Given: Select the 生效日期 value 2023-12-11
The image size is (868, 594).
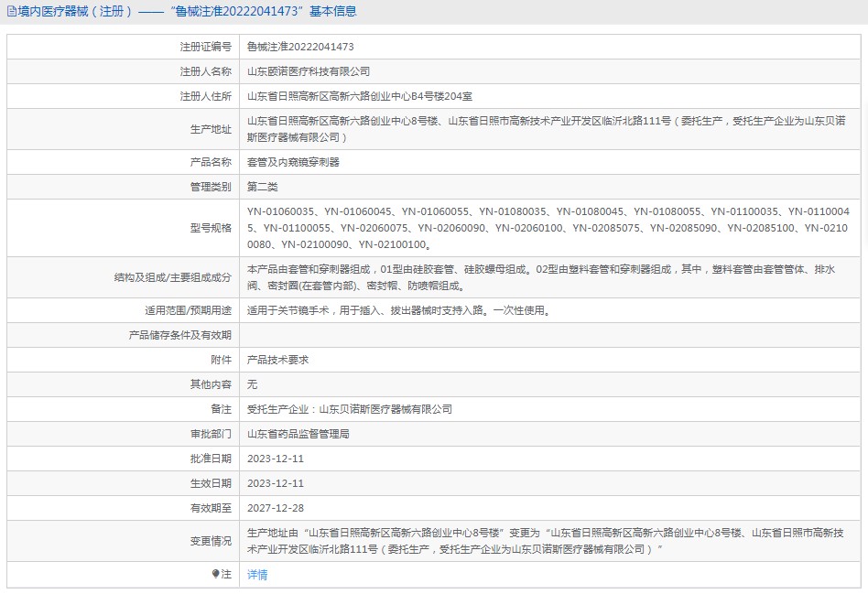Looking at the screenshot, I should coord(275,483).
